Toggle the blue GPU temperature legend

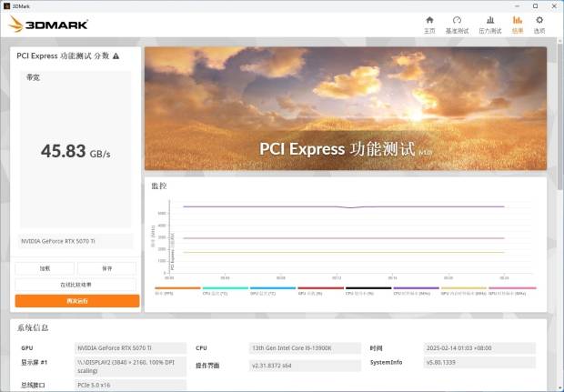tap(273, 290)
